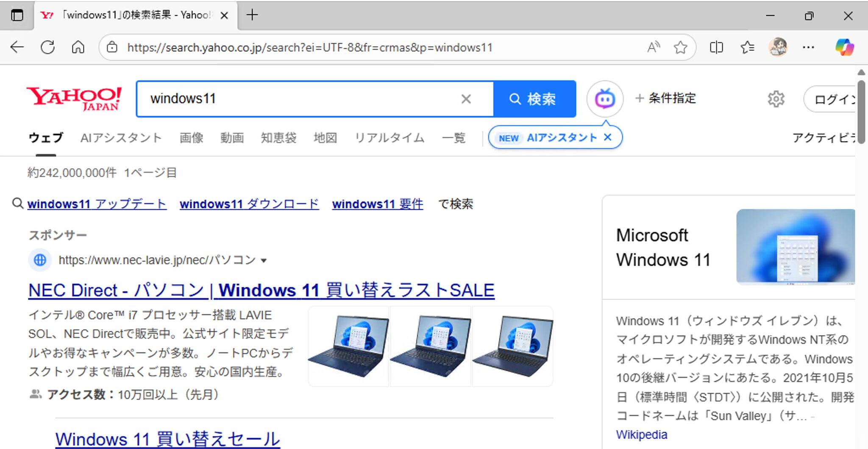The width and height of the screenshot is (868, 449).
Task: Open split screen view
Action: coord(716,47)
